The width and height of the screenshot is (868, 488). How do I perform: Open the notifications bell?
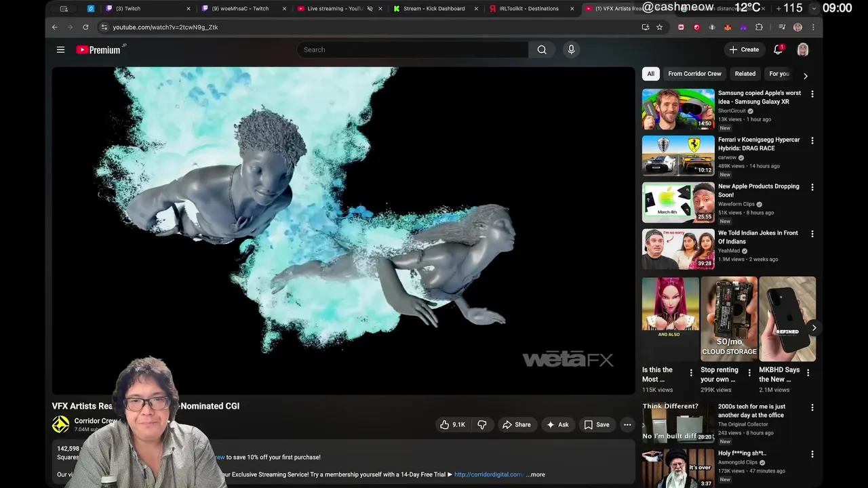[778, 49]
